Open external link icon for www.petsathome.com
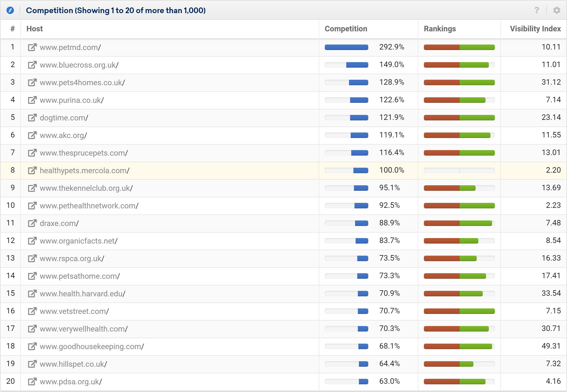 coord(32,276)
